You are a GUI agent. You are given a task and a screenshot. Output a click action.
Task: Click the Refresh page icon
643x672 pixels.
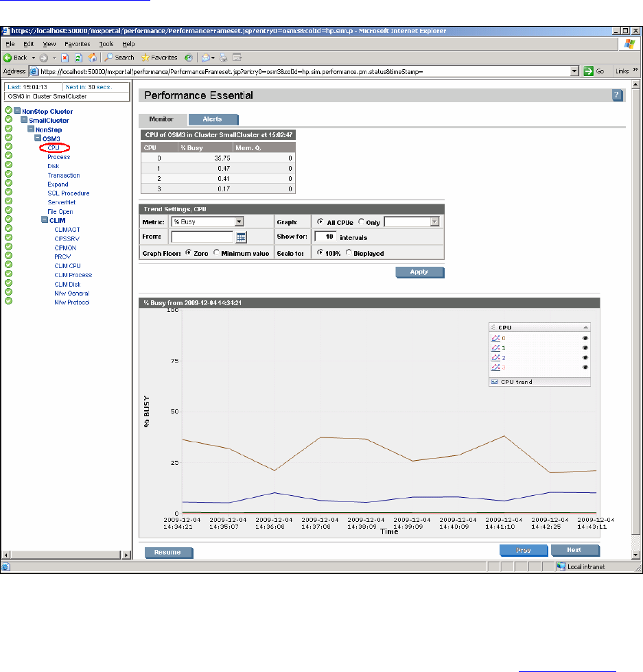click(x=78, y=58)
